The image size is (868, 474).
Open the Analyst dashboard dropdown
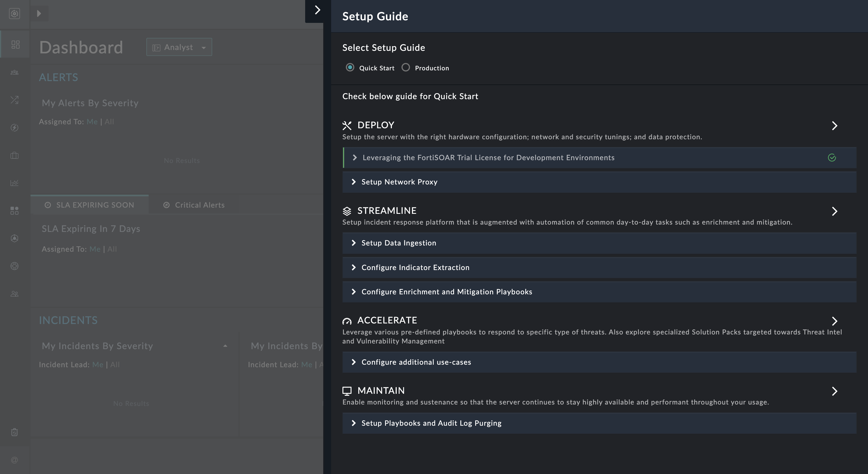[179, 47]
